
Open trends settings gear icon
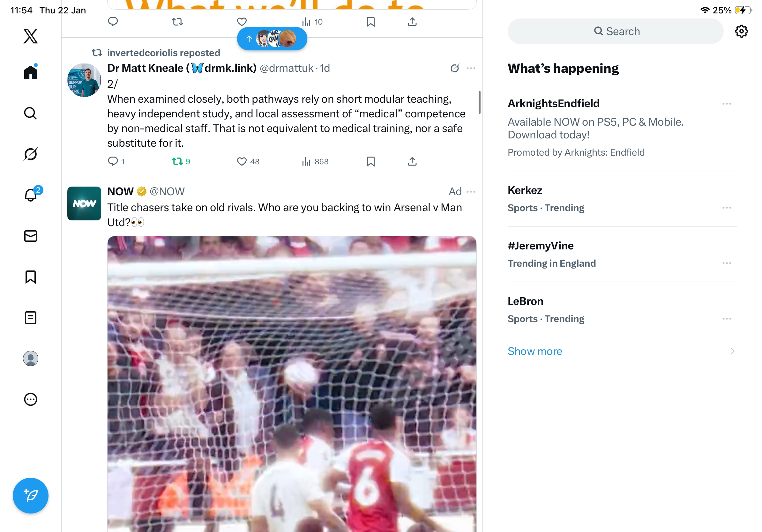pos(741,31)
